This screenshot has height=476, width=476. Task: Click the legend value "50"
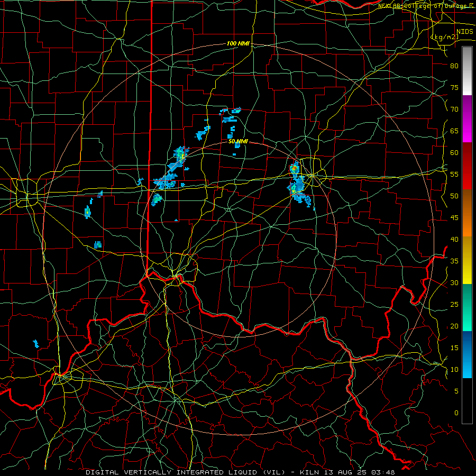pyautogui.click(x=454, y=196)
